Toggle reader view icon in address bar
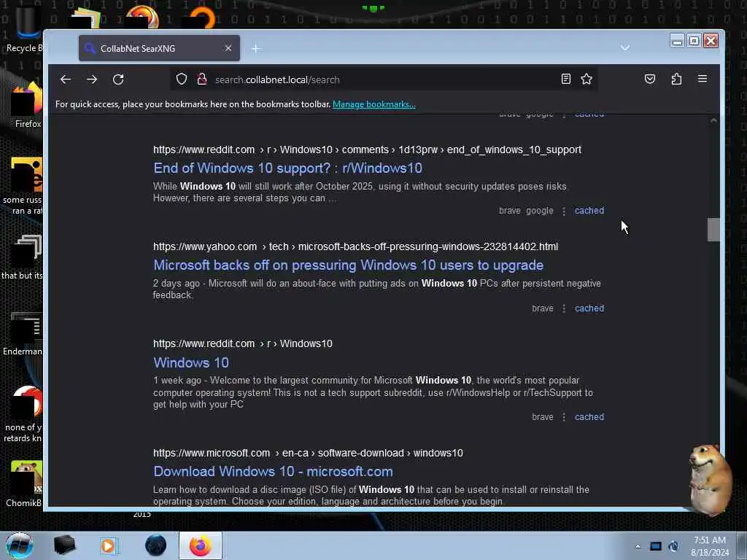The image size is (747, 560). click(x=565, y=79)
